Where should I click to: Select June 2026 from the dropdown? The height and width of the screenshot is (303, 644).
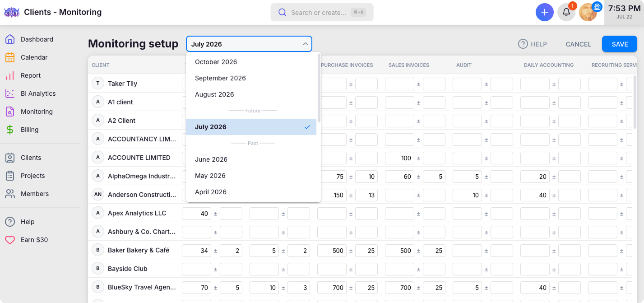251,159
